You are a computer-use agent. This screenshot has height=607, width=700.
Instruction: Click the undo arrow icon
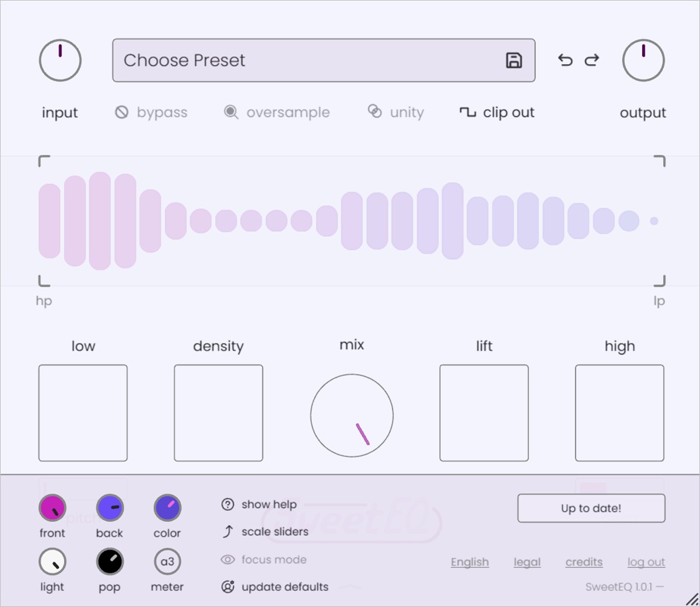565,60
